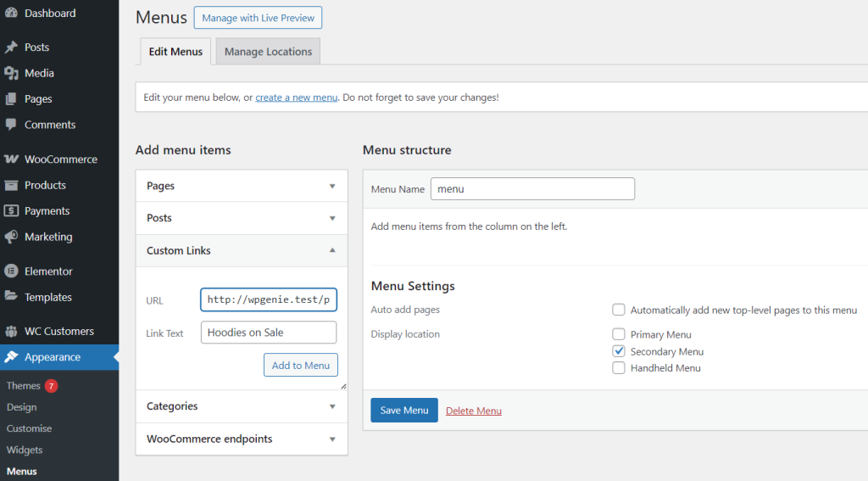The height and width of the screenshot is (481, 868).
Task: Open Media via its sidebar icon
Action: pos(11,74)
